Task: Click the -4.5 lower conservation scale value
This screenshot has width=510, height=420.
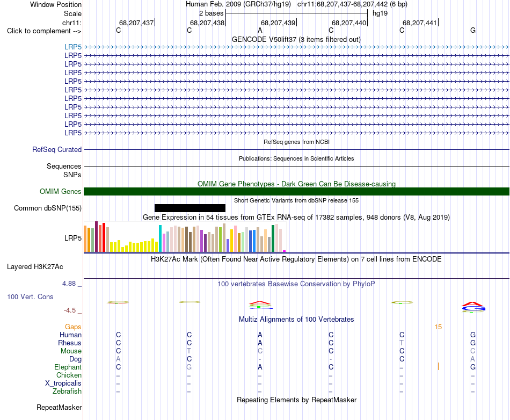Action: click(x=70, y=310)
